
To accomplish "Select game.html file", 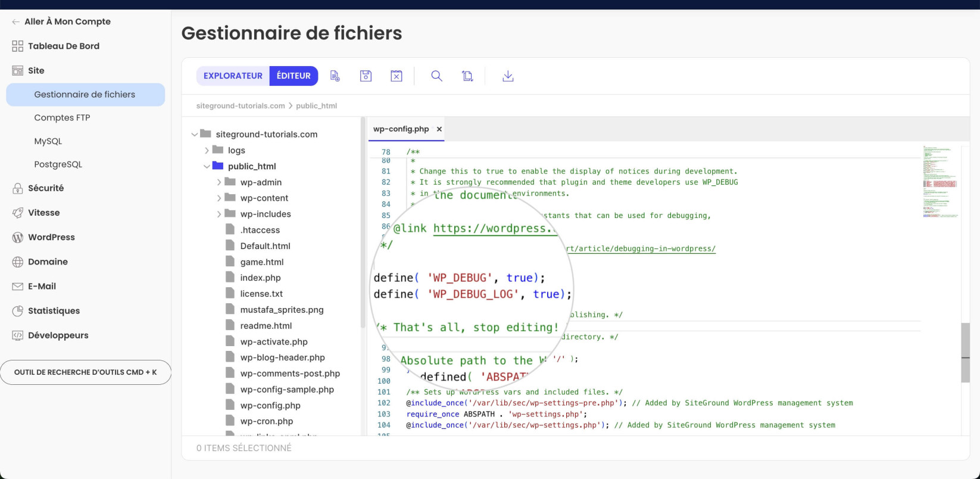I will point(261,262).
